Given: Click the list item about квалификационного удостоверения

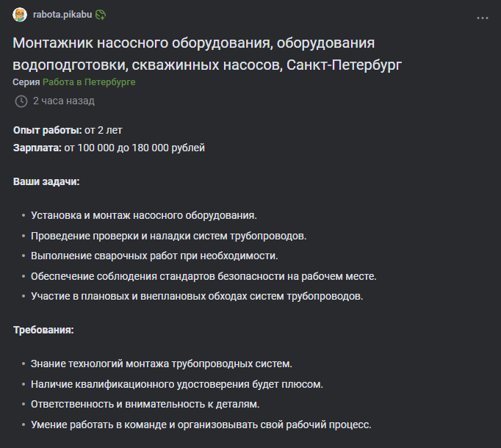Looking at the screenshot, I should [x=177, y=383].
